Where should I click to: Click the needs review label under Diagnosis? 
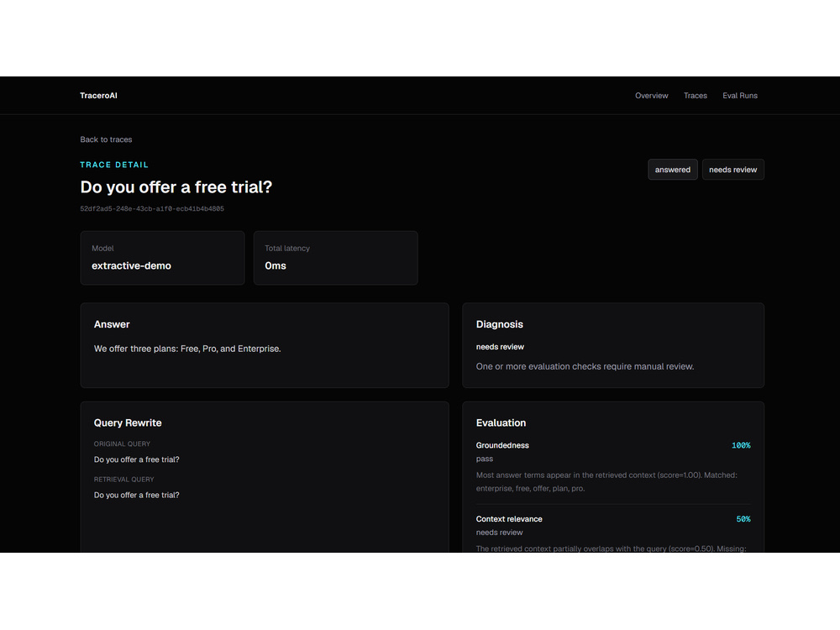point(500,347)
